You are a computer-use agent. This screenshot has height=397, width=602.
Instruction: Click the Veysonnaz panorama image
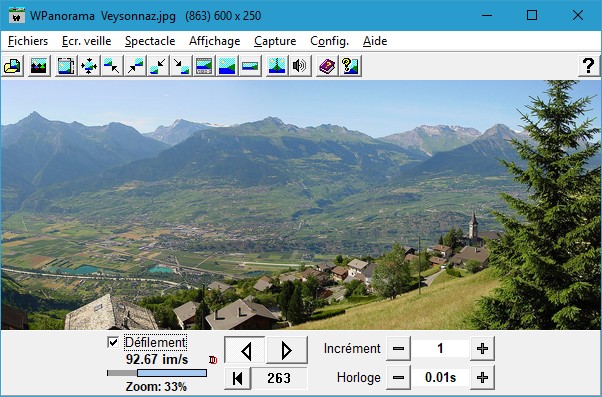click(301, 205)
